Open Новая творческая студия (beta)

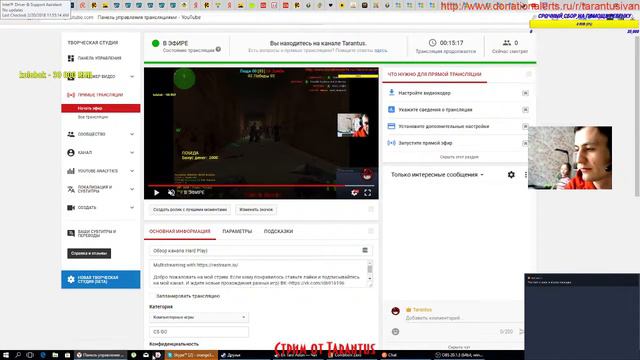101,280
